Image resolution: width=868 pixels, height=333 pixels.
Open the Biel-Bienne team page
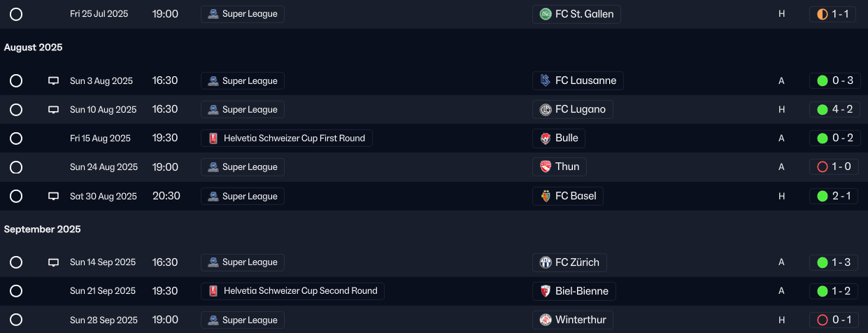pyautogui.click(x=574, y=291)
